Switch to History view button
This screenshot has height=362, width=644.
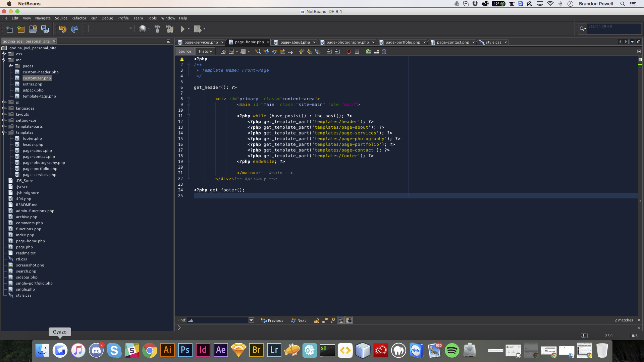(x=205, y=51)
